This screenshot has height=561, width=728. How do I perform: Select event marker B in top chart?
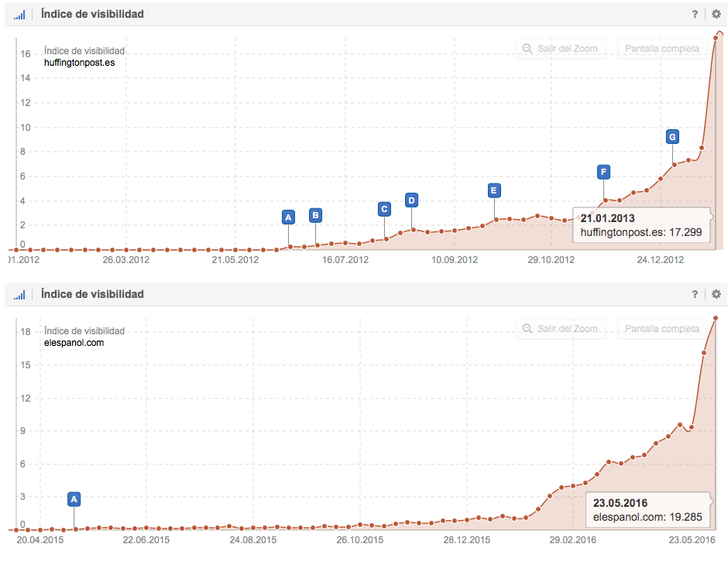(x=315, y=215)
